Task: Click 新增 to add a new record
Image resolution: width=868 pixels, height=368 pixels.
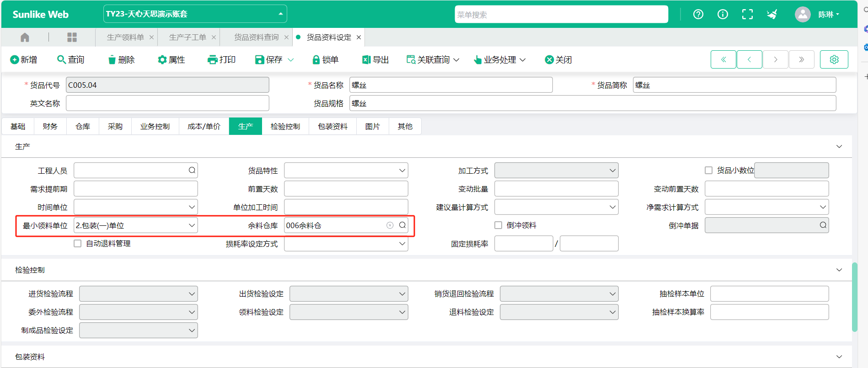Action: click(x=24, y=59)
